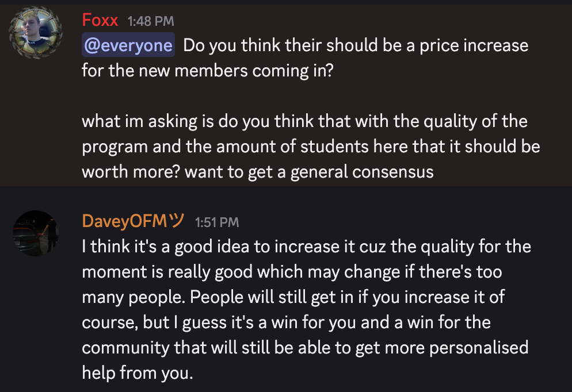Click the line starting "what im asking is"

tap(304, 121)
